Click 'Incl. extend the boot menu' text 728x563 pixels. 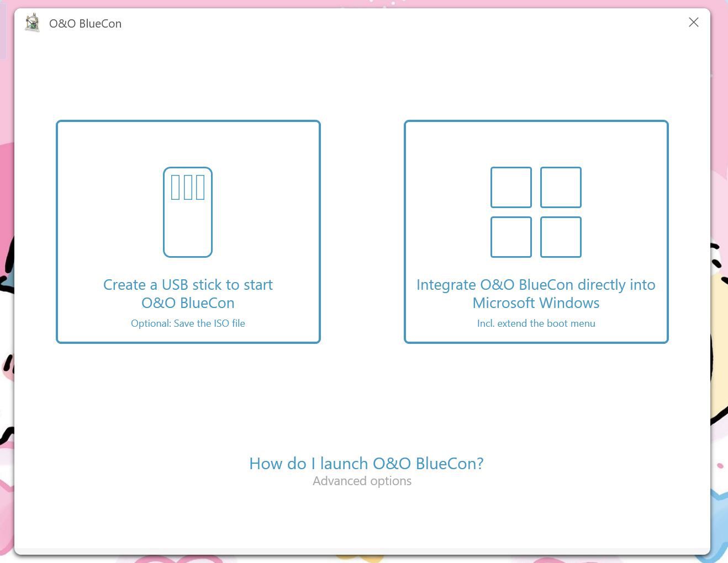pos(536,323)
